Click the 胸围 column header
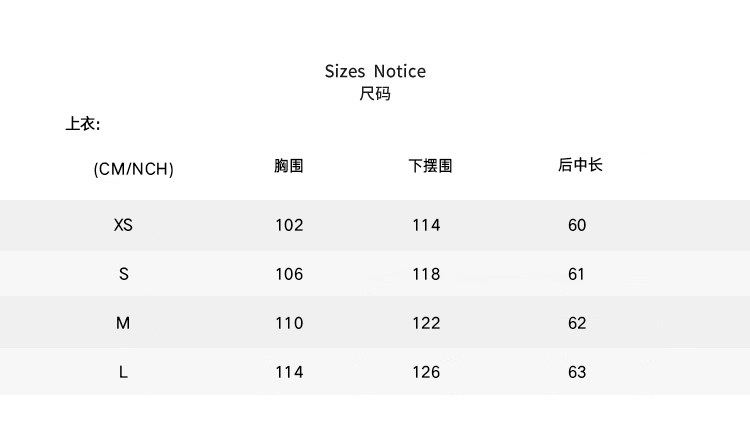This screenshot has height=439, width=750. point(288,166)
